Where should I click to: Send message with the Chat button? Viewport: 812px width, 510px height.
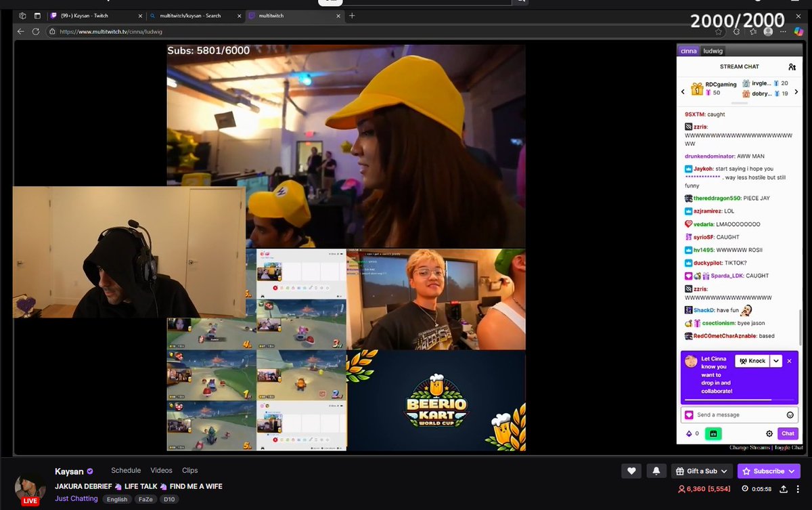pyautogui.click(x=788, y=433)
